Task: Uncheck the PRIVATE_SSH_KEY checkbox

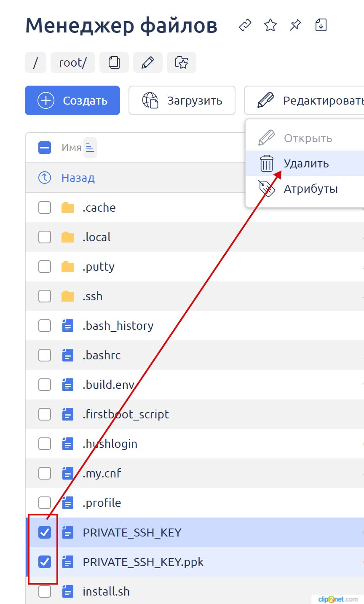Action: pos(45,532)
